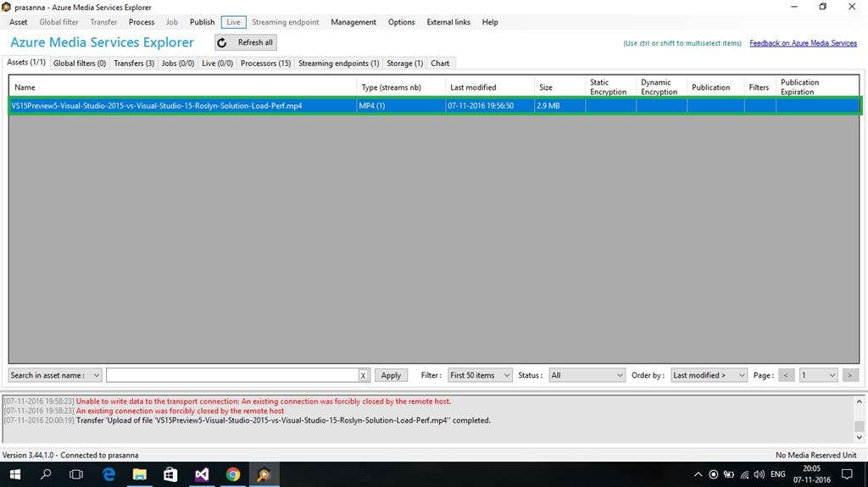This screenshot has height=487, width=868.
Task: Open the Live menu
Action: pyautogui.click(x=234, y=22)
